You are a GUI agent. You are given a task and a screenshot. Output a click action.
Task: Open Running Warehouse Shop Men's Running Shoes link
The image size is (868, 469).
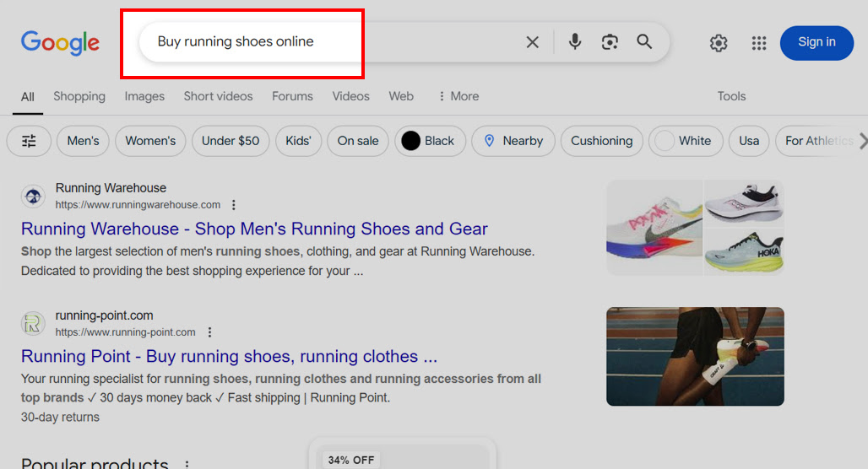254,229
